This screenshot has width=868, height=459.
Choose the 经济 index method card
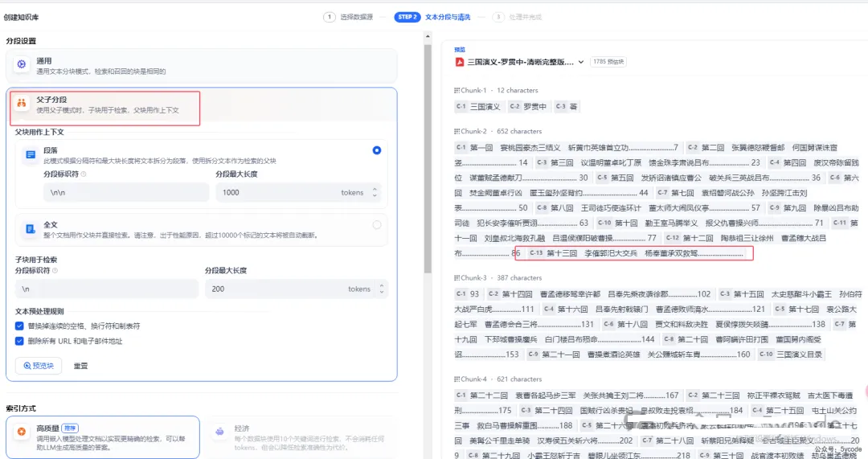pos(301,437)
